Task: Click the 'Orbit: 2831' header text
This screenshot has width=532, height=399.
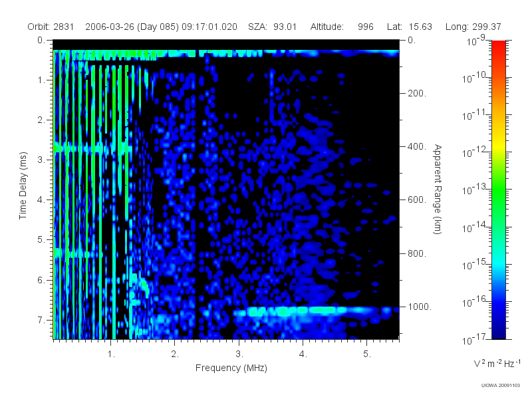Action: click(x=51, y=27)
